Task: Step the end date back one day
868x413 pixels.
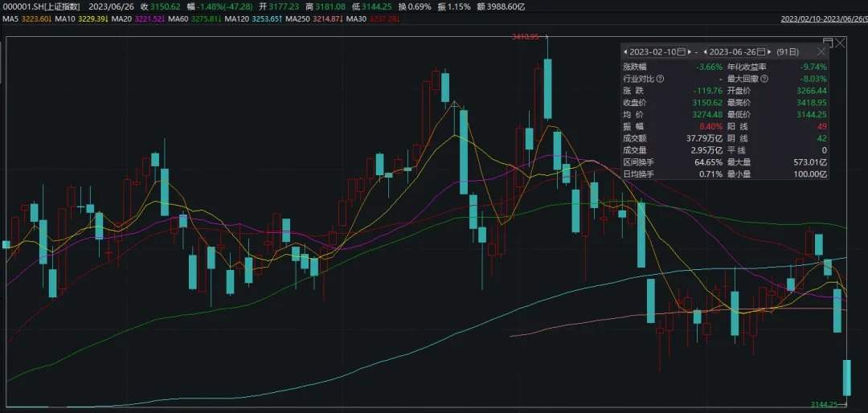Action: pos(706,51)
